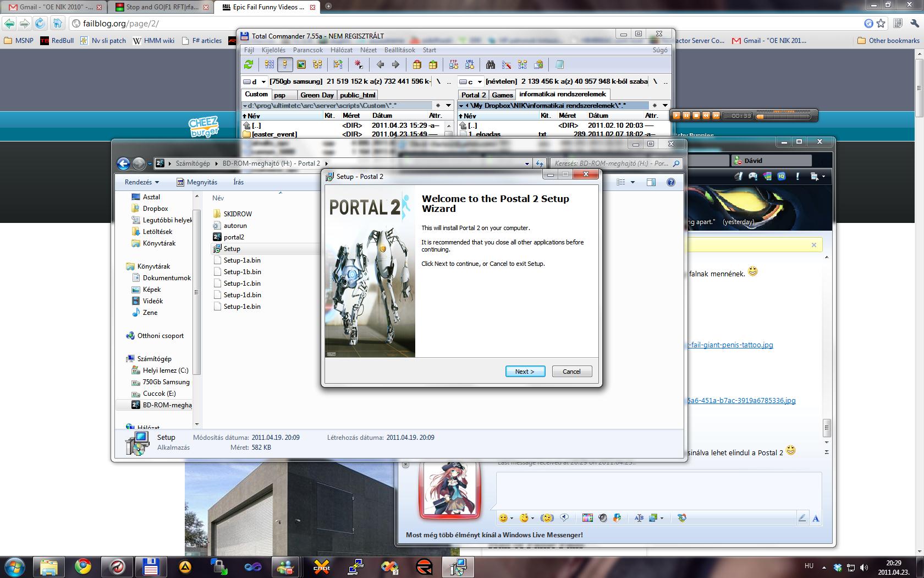Image resolution: width=924 pixels, height=578 pixels.
Task: Click the multi-rename tool icon in Total Commander
Action: click(507, 64)
